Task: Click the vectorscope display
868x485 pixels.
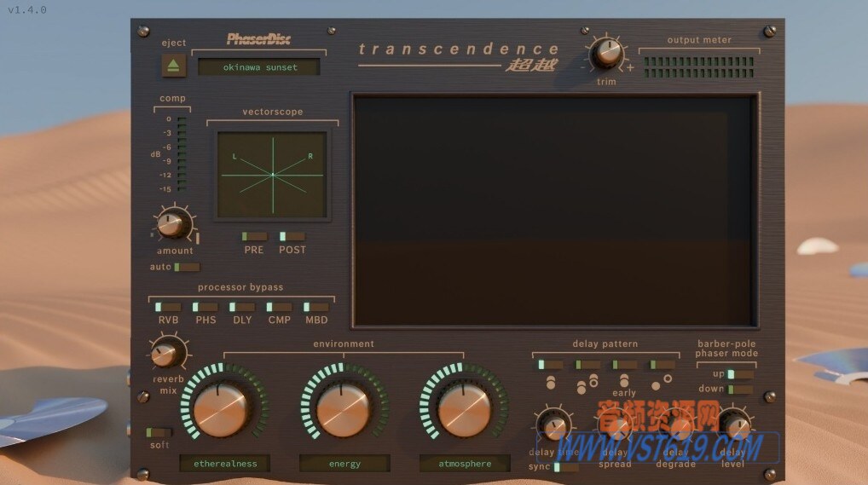Action: [x=272, y=175]
